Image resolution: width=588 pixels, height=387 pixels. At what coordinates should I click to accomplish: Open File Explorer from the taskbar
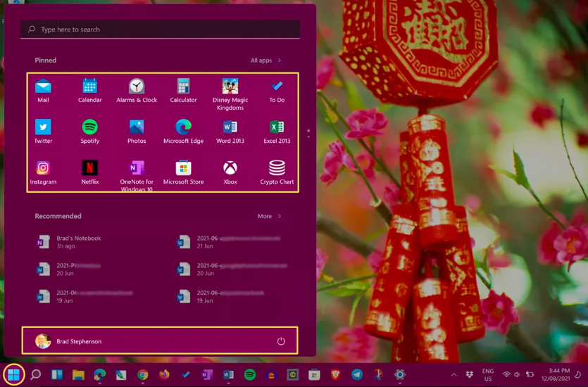click(78, 374)
